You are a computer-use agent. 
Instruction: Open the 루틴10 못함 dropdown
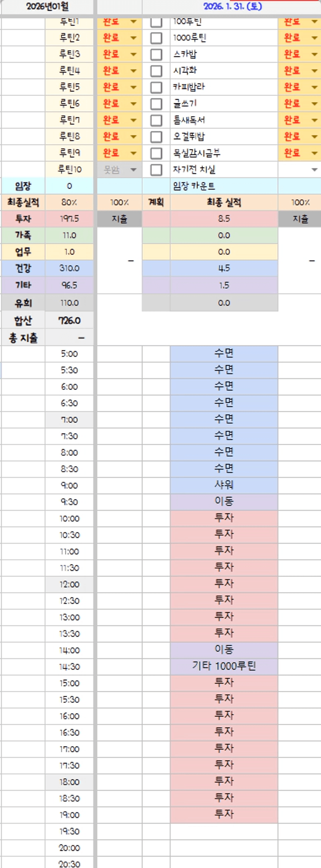pos(133,170)
